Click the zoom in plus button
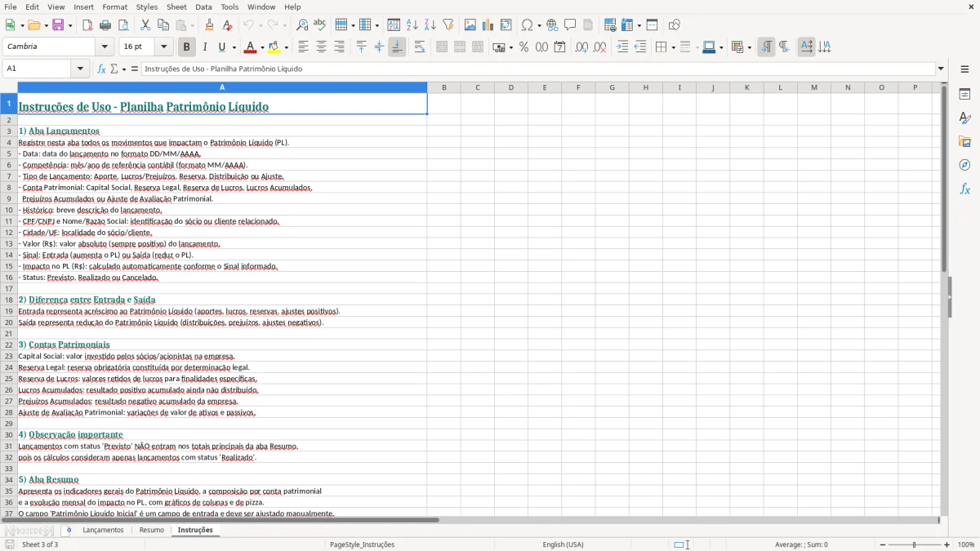Screen dimensions: 980x551 (x=947, y=544)
